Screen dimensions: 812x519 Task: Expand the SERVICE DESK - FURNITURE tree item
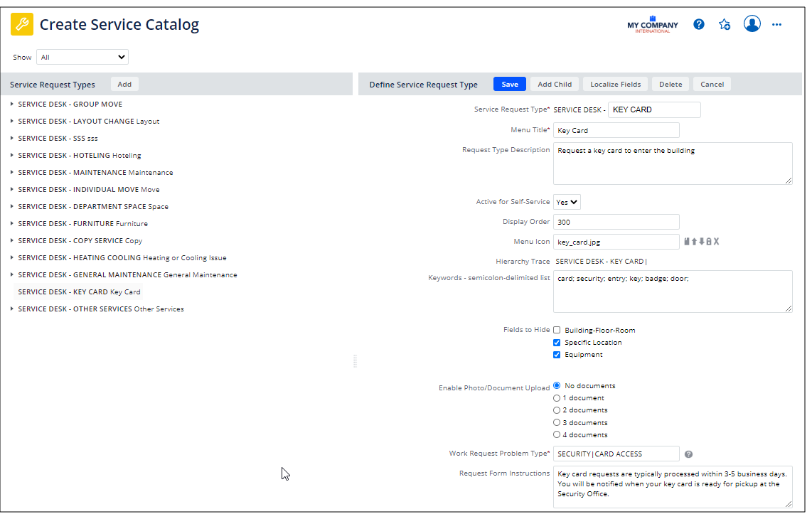(x=11, y=223)
